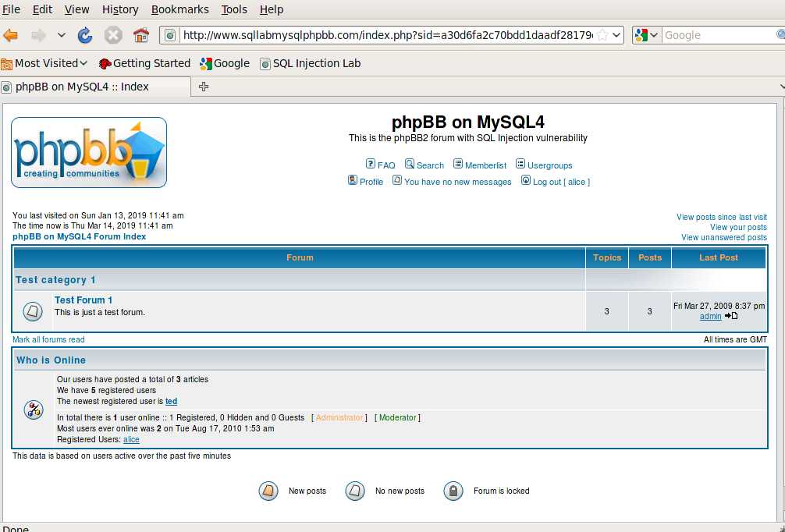Click the private messages icon
The image size is (785, 532).
[397, 180]
